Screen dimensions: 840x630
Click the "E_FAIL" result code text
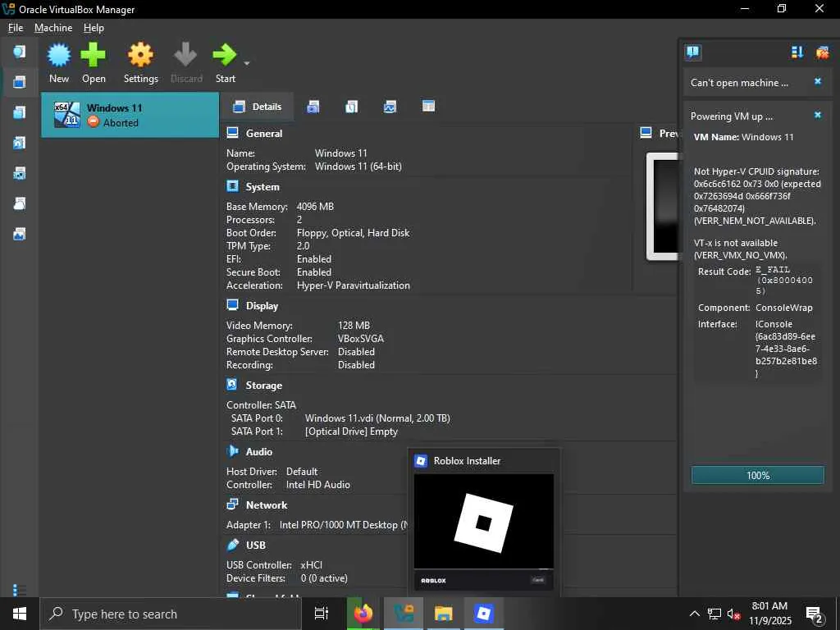773,269
